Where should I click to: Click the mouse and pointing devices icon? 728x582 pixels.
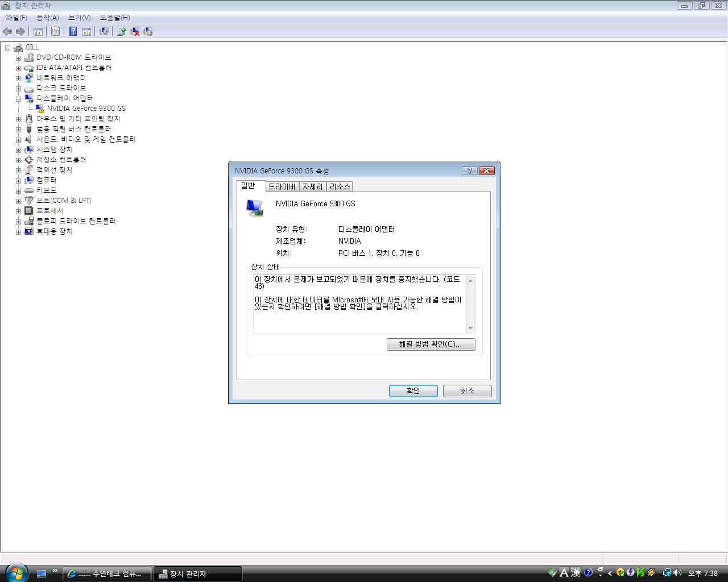click(29, 119)
